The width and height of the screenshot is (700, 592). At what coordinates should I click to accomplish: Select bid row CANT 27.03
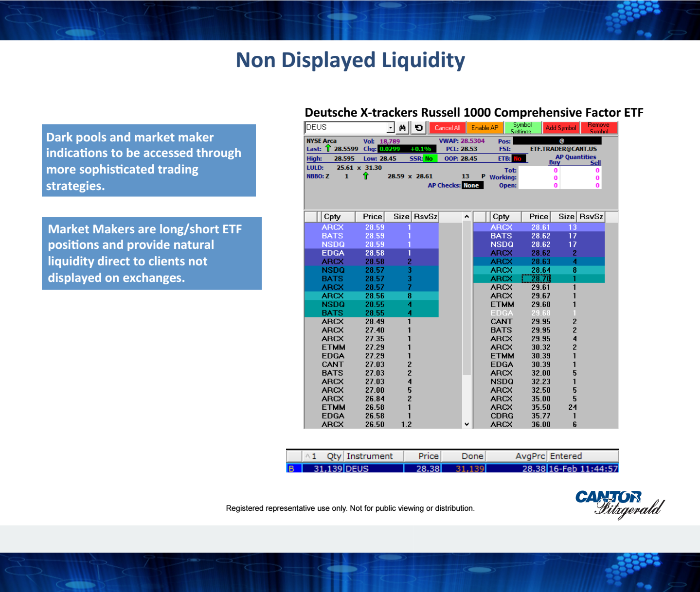[x=371, y=364]
